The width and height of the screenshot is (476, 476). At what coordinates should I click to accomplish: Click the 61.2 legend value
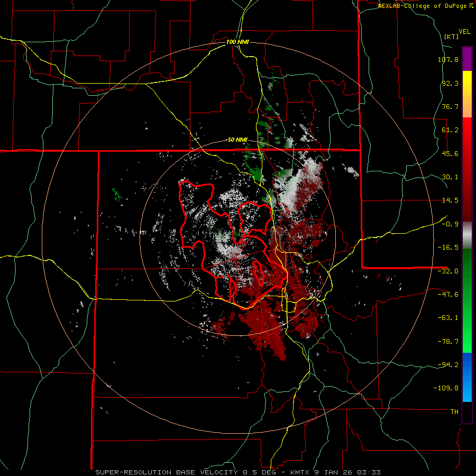(x=450, y=130)
